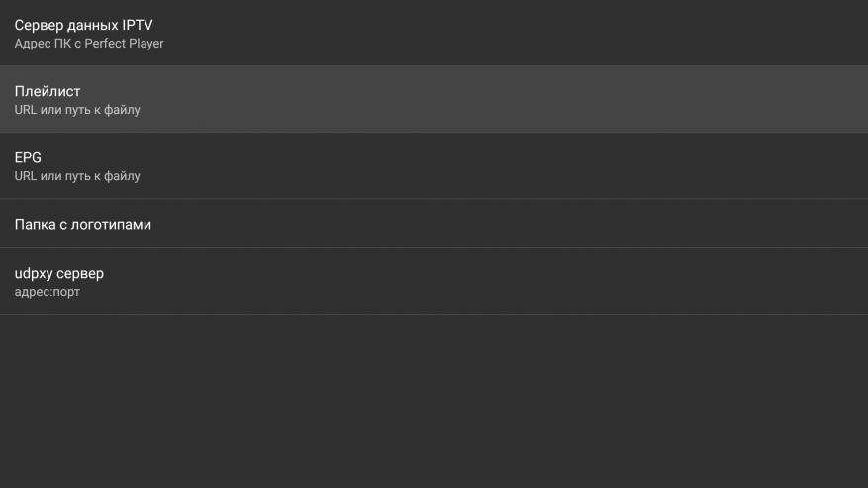Tap the 'Сервер данных IPTV' title text

(83, 24)
